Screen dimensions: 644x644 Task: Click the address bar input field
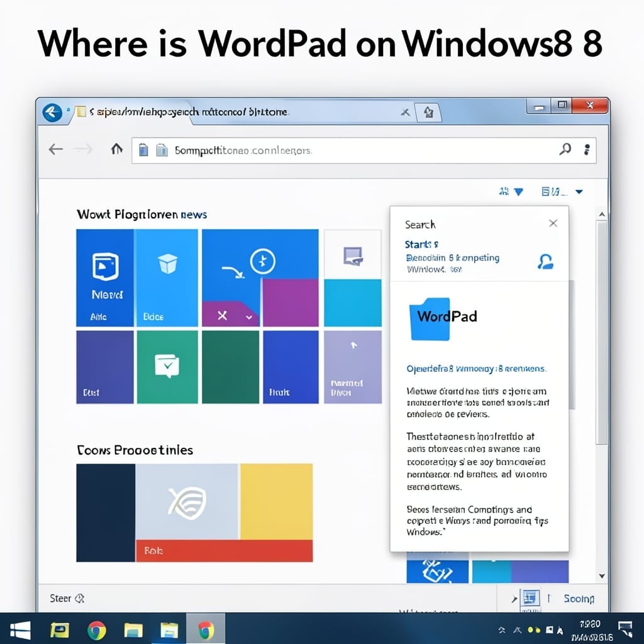(x=364, y=150)
